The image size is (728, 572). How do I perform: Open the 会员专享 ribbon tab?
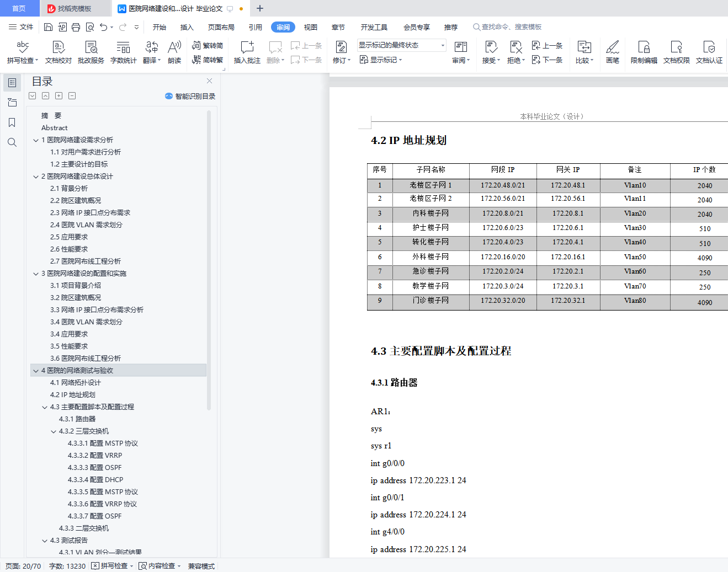click(417, 27)
